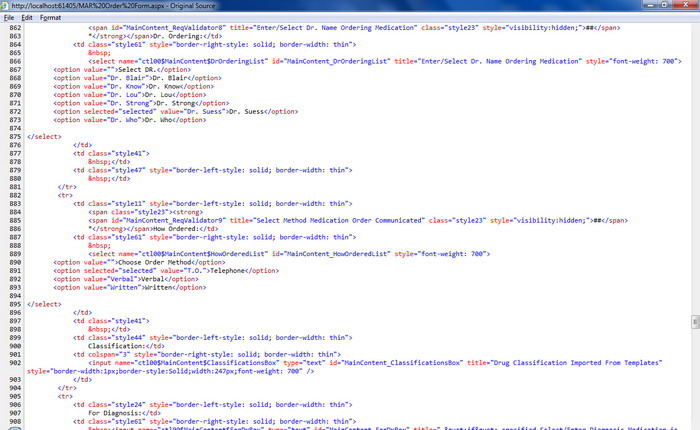Open the Format menu
This screenshot has width=700, height=430.
50,18
